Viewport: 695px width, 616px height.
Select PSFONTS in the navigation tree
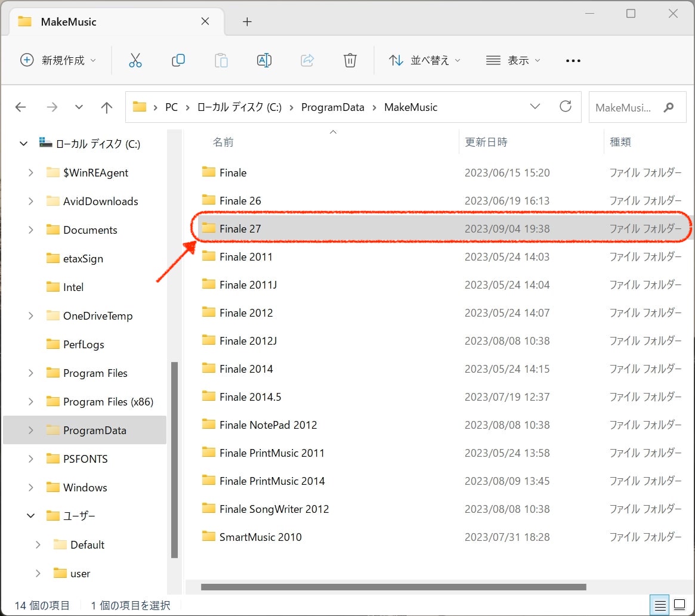(x=85, y=459)
